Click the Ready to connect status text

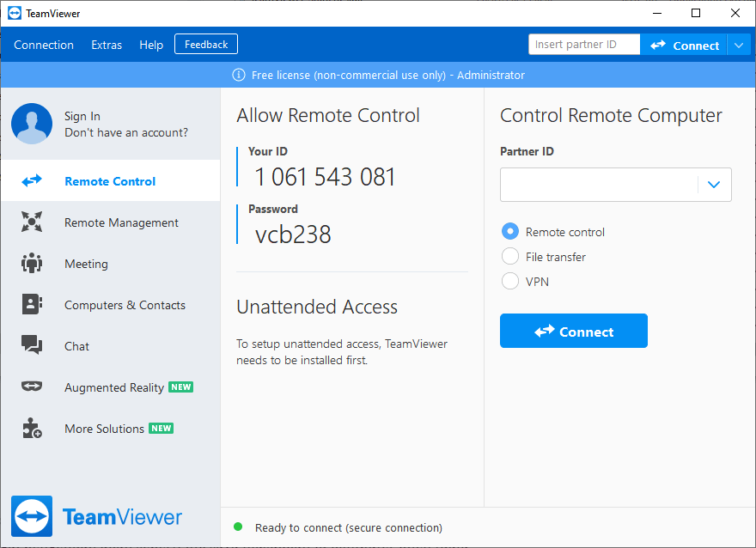pyautogui.click(x=349, y=527)
